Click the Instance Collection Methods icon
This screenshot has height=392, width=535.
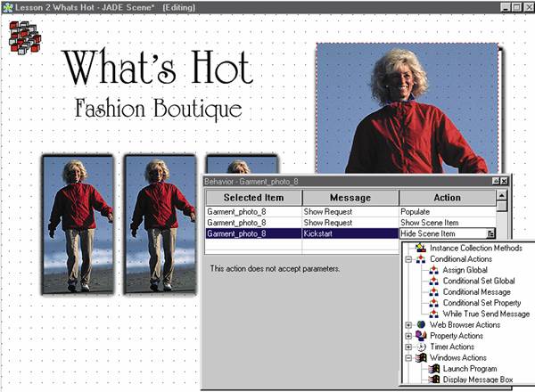[421, 248]
